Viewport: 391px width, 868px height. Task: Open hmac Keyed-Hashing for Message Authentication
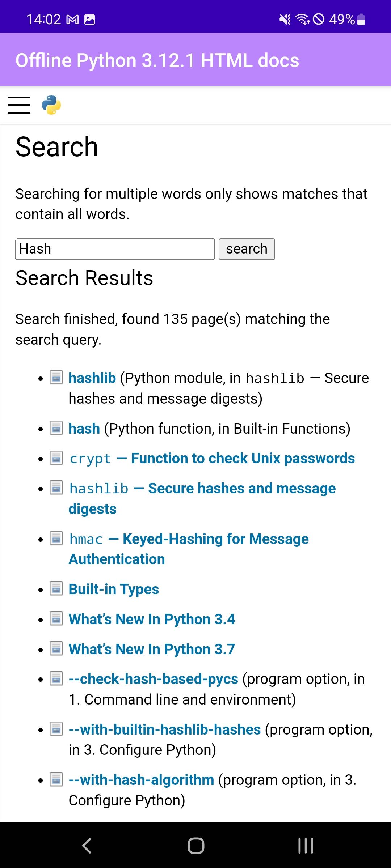coord(189,549)
